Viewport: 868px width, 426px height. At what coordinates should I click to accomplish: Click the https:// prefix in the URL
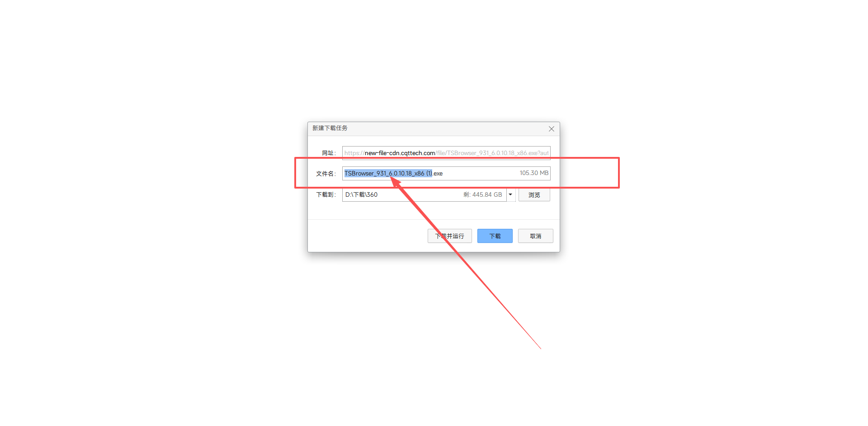coord(354,153)
